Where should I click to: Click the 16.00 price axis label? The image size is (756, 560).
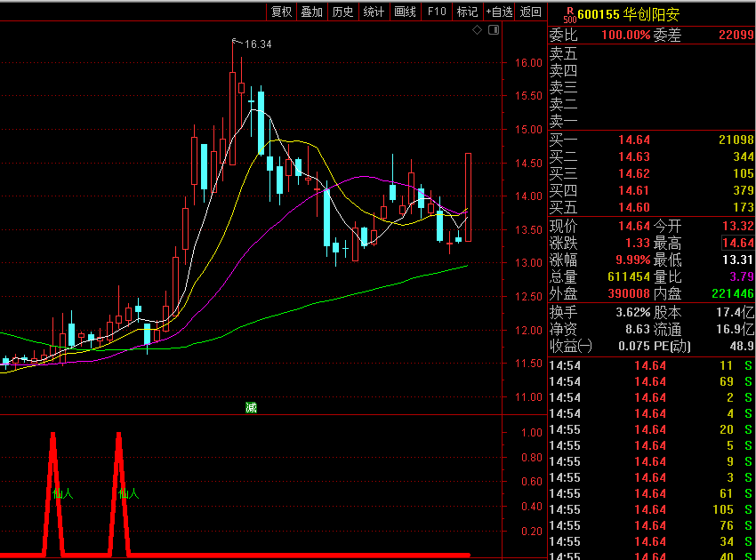click(x=528, y=62)
